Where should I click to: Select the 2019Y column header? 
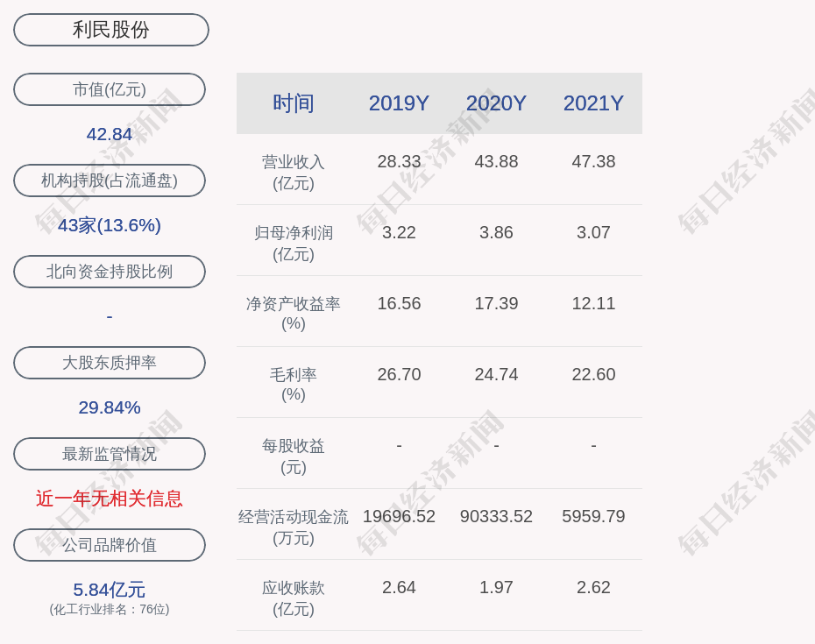[x=399, y=103]
